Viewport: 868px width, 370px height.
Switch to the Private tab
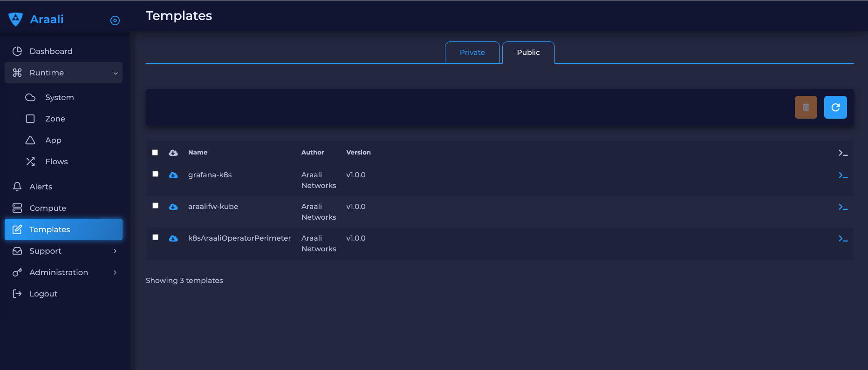click(472, 53)
